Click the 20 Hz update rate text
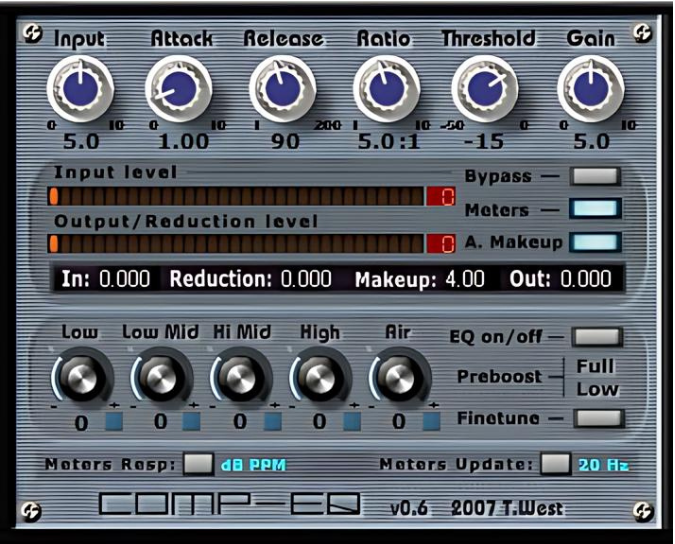This screenshot has height=544, width=675. tap(603, 465)
